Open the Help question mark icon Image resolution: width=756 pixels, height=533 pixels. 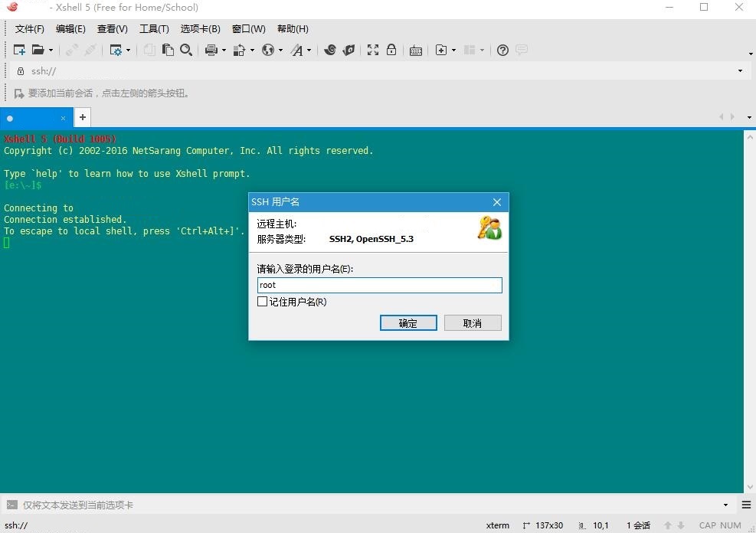pos(502,50)
